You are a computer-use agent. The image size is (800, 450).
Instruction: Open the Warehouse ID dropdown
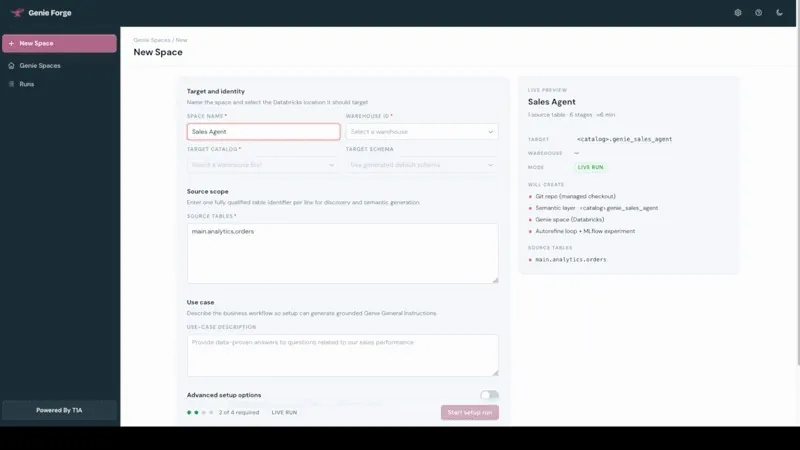coord(422,132)
